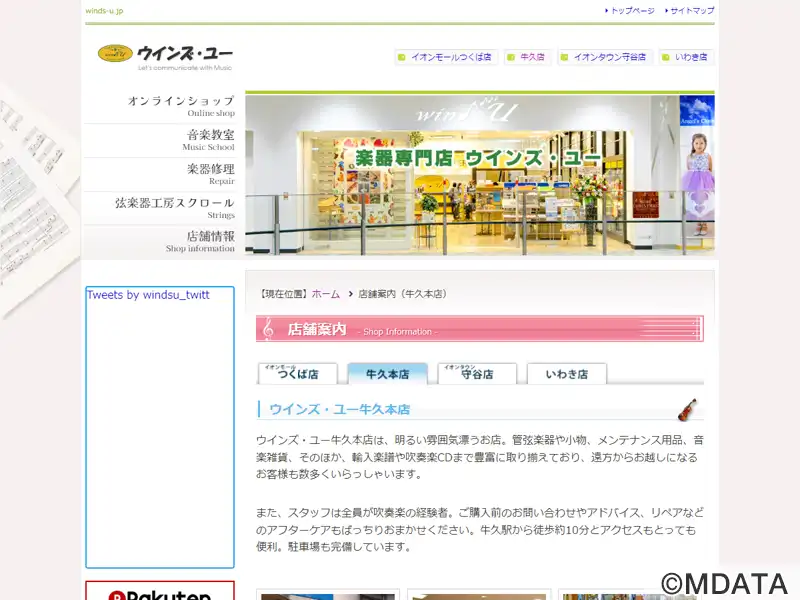Image resolution: width=800 pixels, height=600 pixels.
Task: Open the サイトマップ link
Action: [692, 11]
